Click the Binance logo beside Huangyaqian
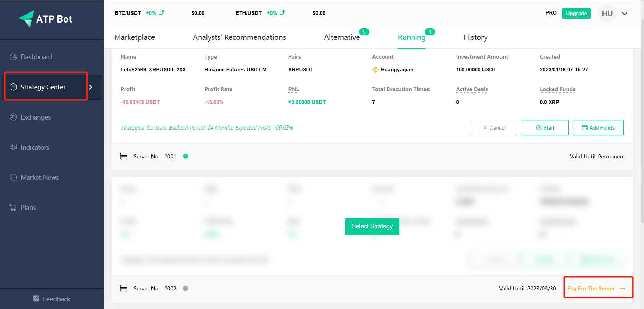This screenshot has height=309, width=644. tap(375, 70)
